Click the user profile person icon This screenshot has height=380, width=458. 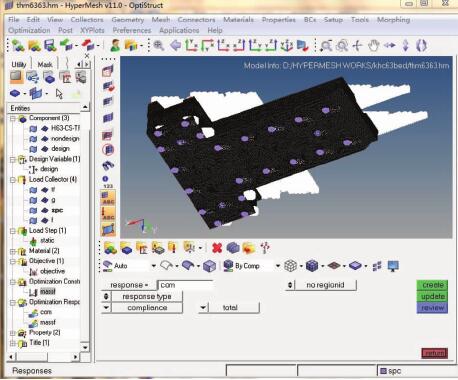116,46
